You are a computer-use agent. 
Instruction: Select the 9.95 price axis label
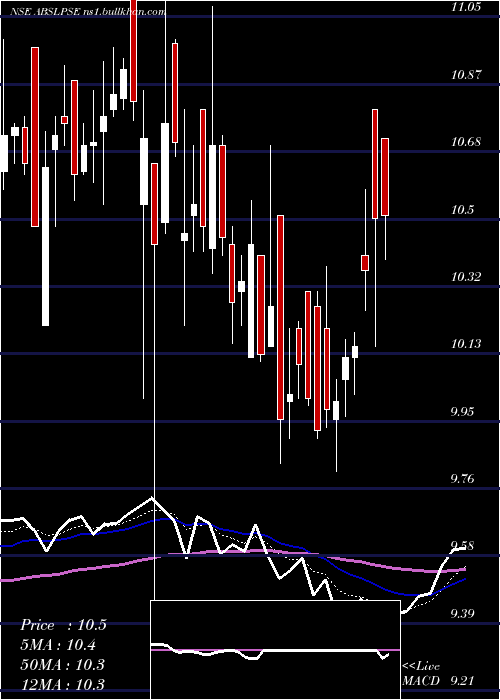464,411
